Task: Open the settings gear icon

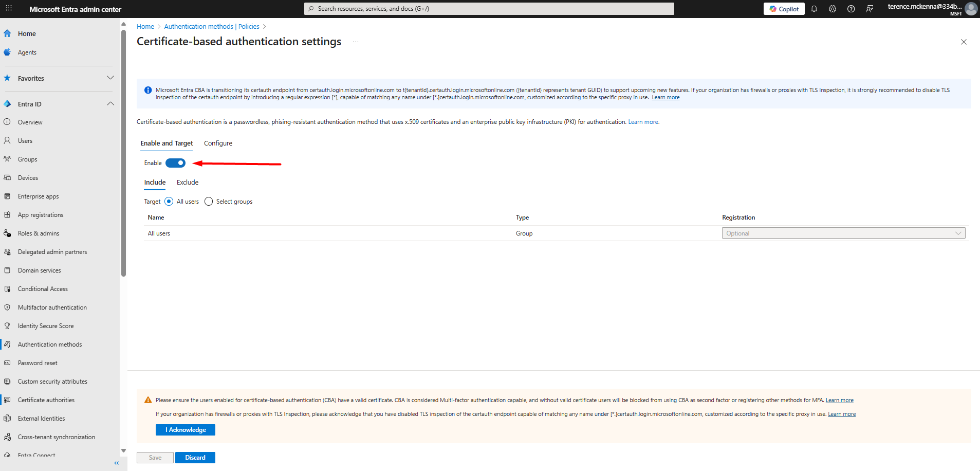Action: 833,9
